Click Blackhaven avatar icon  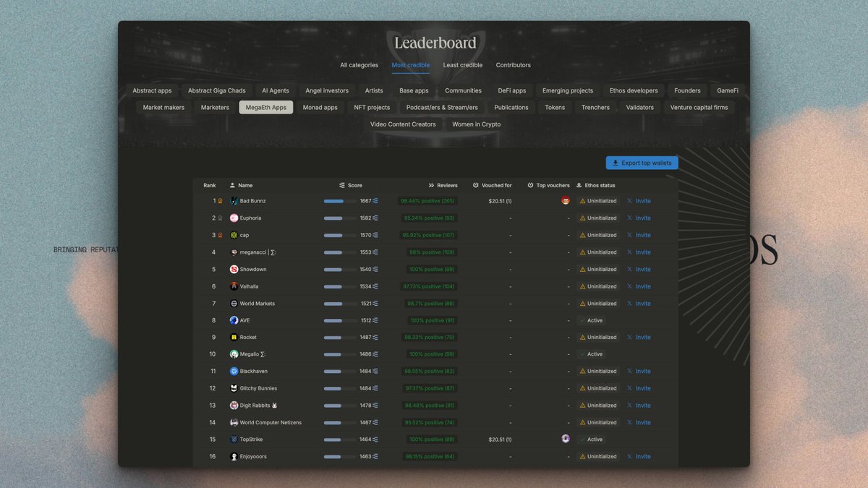[x=234, y=371]
